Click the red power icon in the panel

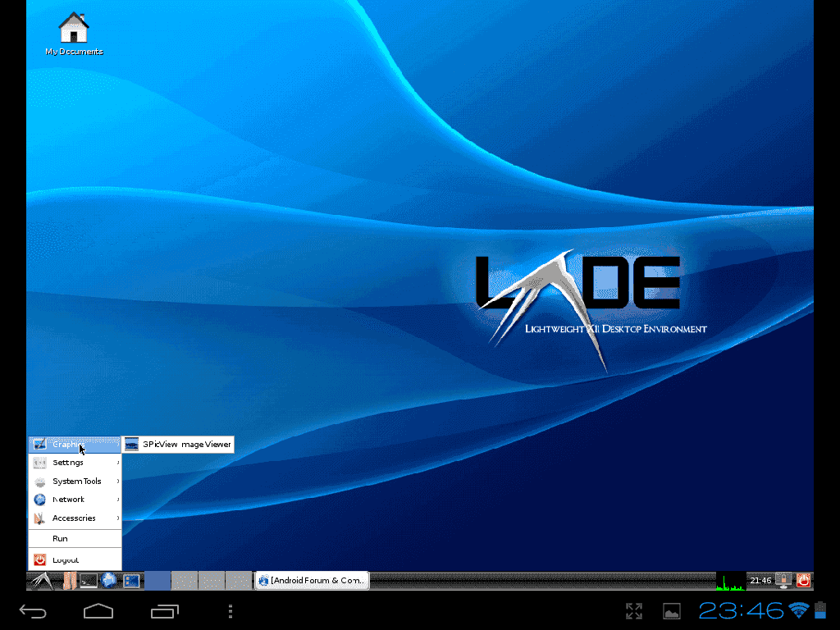tap(803, 580)
